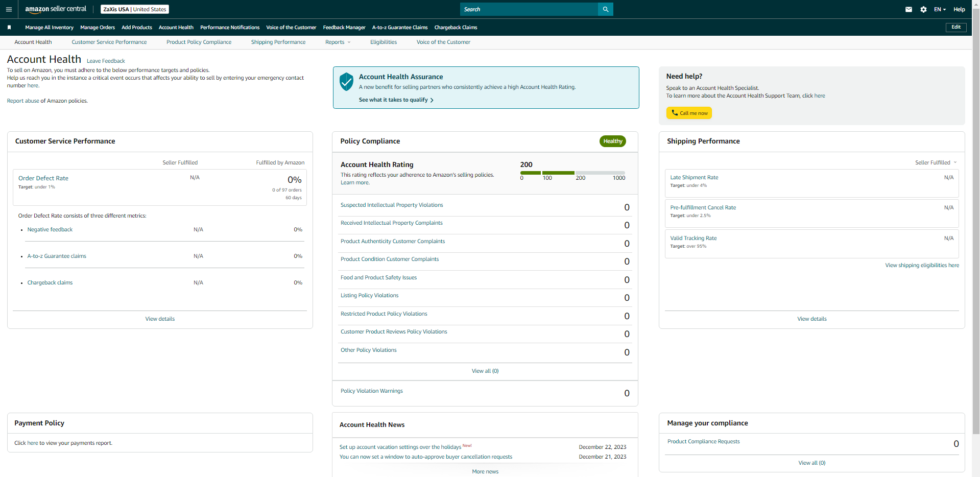Image resolution: width=980 pixels, height=477 pixels.
Task: Switch to Shipping Performance tab
Action: 278,42
